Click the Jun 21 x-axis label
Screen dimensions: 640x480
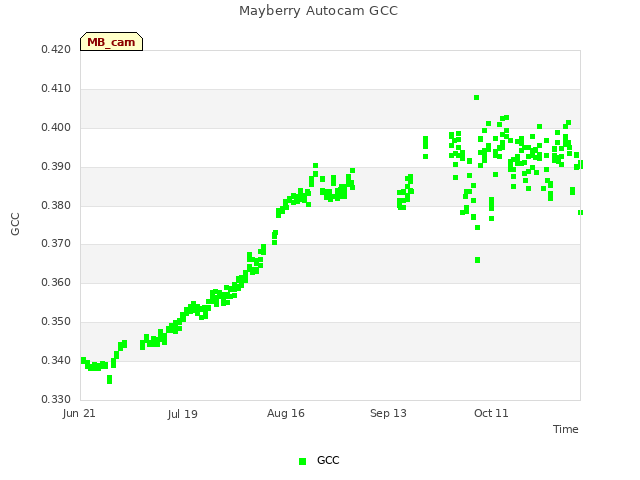(x=79, y=413)
